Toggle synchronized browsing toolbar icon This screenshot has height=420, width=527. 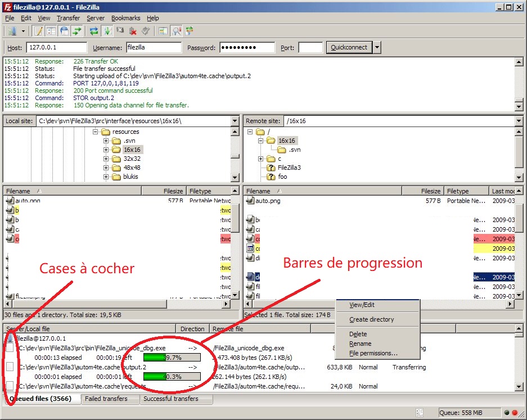coord(189,31)
